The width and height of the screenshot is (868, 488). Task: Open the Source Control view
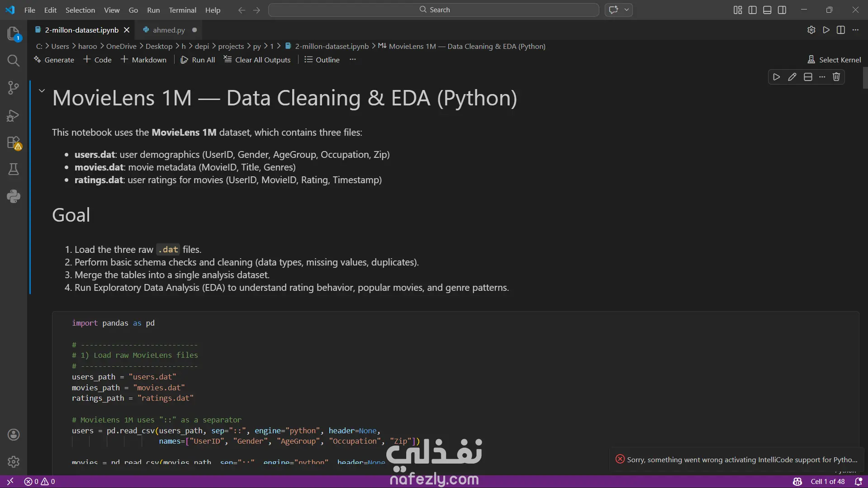14,88
